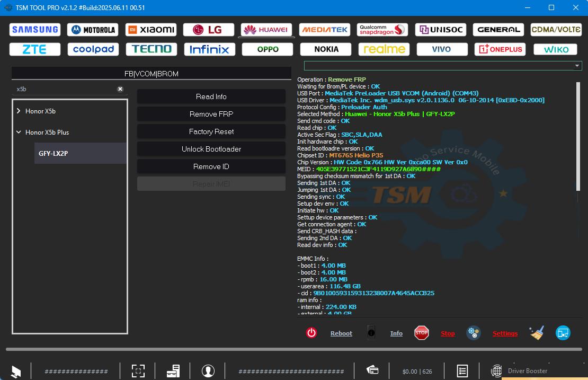Click the user account icon
This screenshot has width=588, height=380.
tap(208, 371)
